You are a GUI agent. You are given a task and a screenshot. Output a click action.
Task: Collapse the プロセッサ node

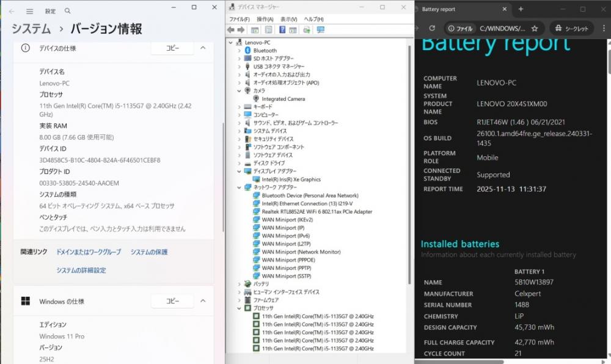coord(240,308)
